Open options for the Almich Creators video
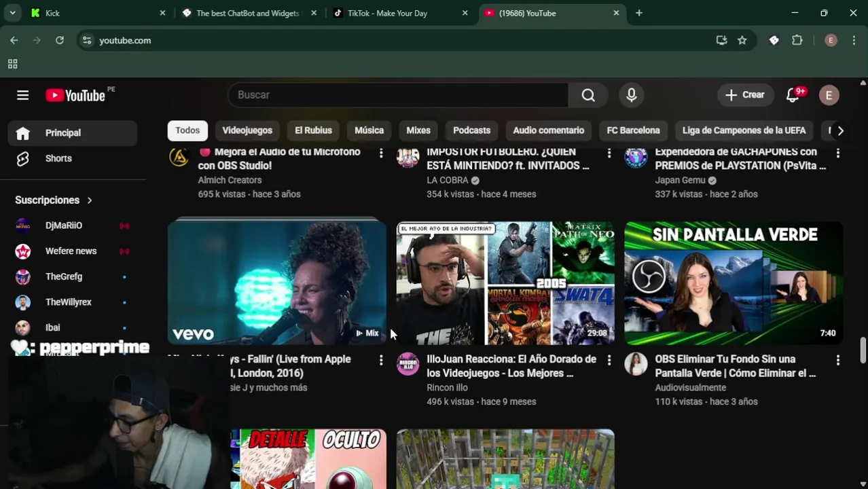Image resolution: width=868 pixels, height=489 pixels. tap(381, 153)
